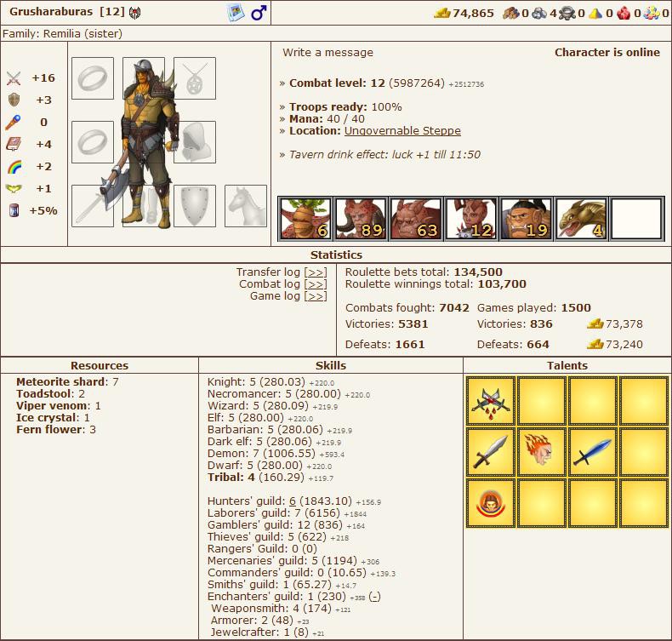Click 'Fern flower: 3' resource entry
Image resolution: width=672 pixels, height=641 pixels.
tap(56, 430)
